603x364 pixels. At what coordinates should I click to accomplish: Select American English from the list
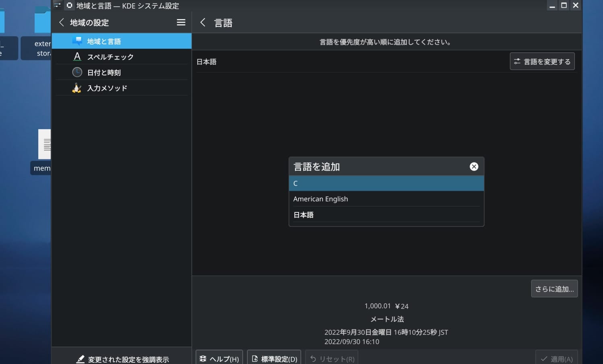386,199
